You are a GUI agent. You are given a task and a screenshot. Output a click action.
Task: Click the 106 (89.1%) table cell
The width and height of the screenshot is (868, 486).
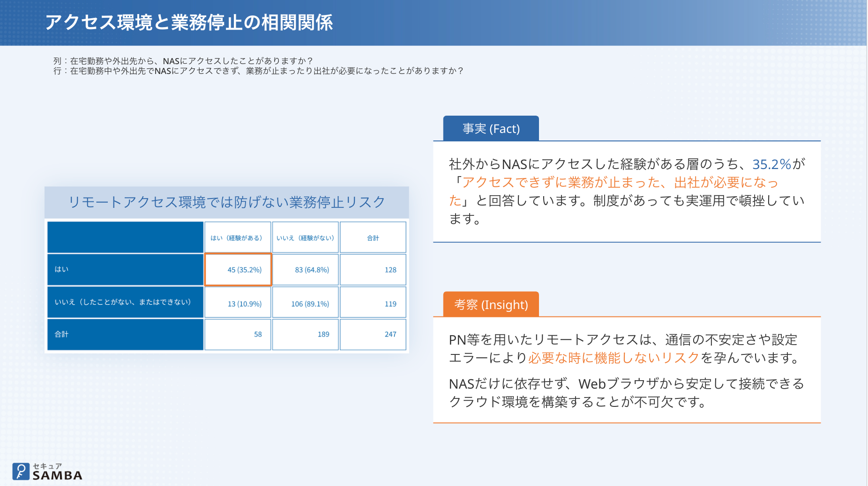(x=305, y=303)
